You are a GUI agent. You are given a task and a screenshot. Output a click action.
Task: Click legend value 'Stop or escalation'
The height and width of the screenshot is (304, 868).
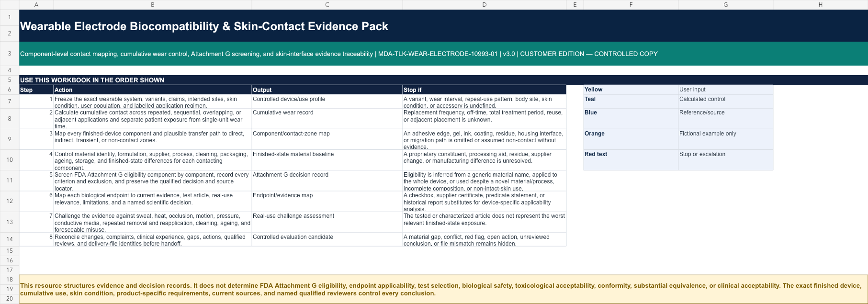tap(726, 160)
